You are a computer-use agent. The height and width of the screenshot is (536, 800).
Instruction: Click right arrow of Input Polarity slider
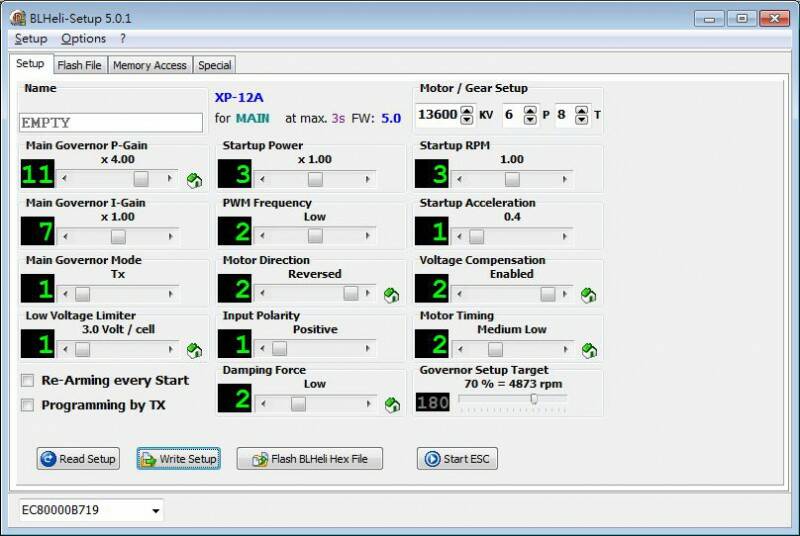(x=367, y=348)
